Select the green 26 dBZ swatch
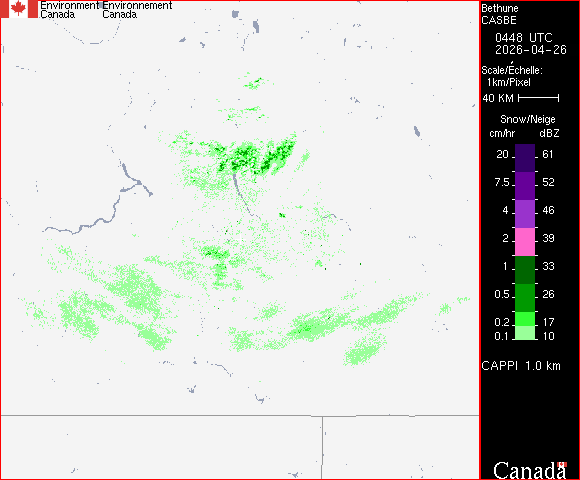 525,298
